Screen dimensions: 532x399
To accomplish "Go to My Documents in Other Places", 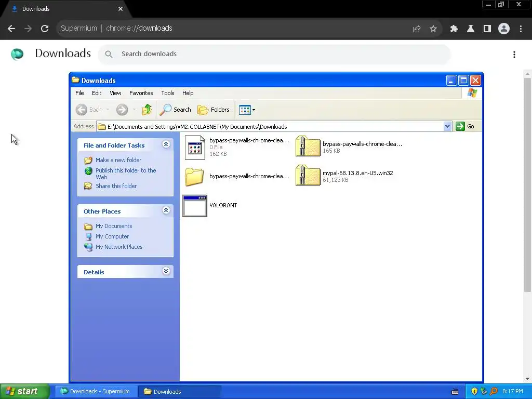I will [x=114, y=226].
